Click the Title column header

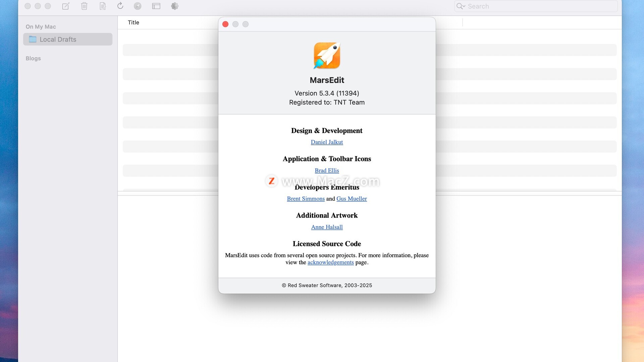click(133, 22)
